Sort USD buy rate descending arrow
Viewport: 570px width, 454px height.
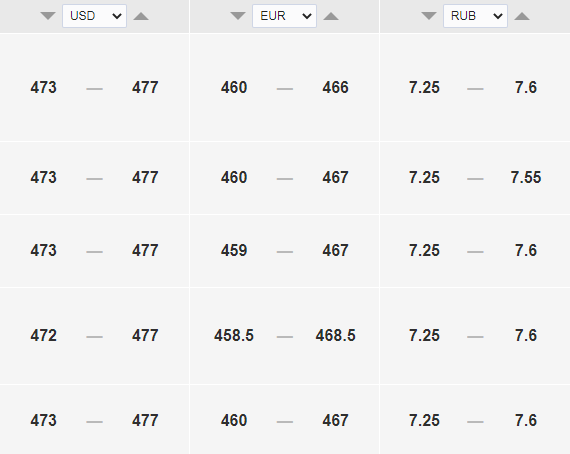click(48, 16)
